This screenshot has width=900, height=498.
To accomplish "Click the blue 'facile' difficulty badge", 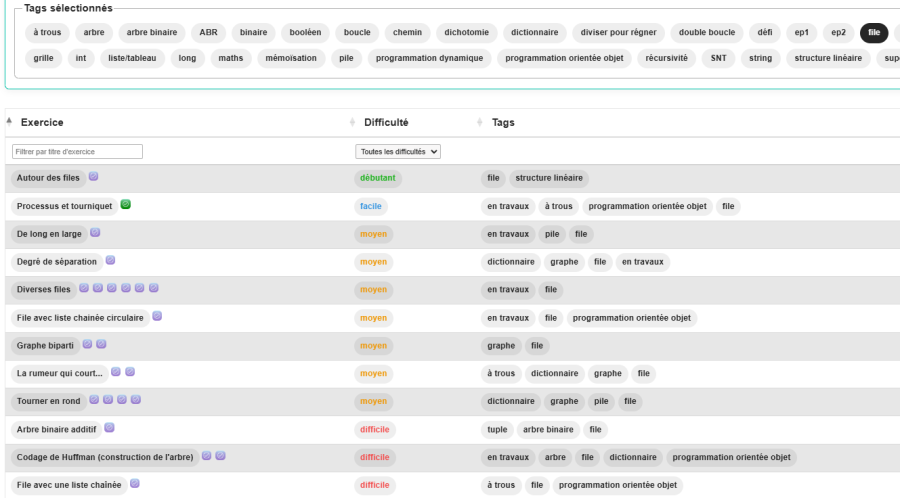I will point(371,207).
